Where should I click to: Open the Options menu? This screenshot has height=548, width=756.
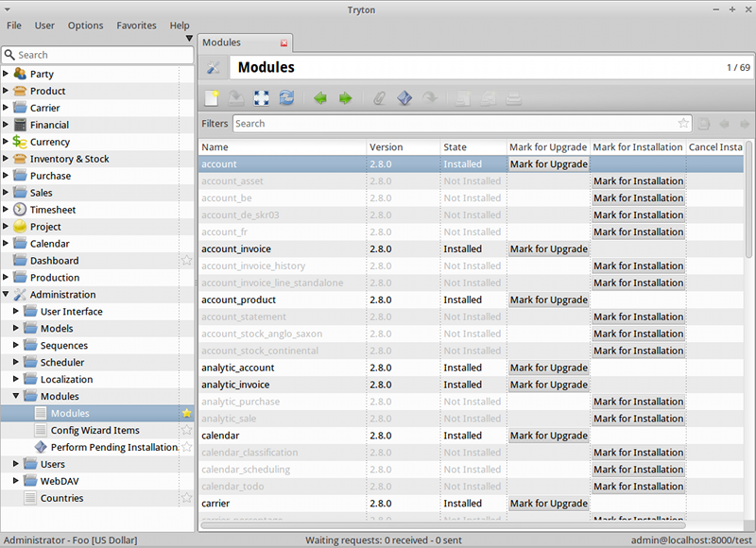[x=85, y=26]
